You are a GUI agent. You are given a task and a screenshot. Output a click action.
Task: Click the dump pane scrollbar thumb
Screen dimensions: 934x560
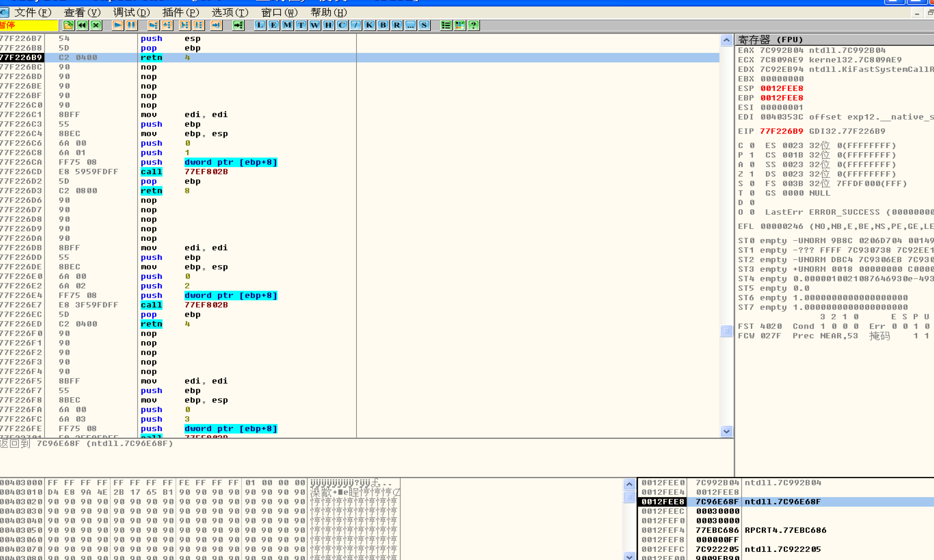(x=629, y=497)
